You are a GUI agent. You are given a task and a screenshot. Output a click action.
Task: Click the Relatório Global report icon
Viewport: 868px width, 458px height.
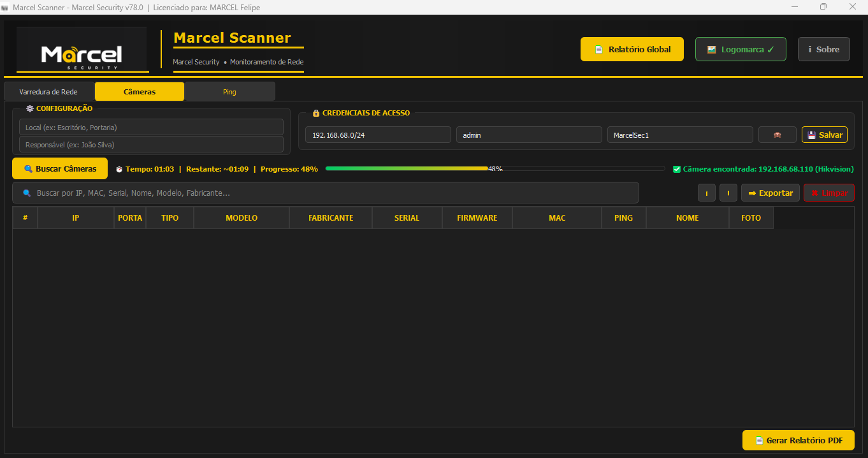pos(598,48)
